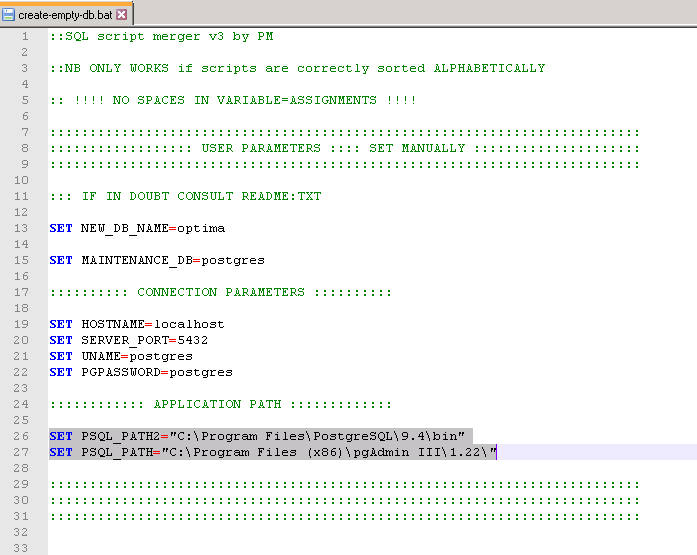Click line number 1 in the margin
This screenshot has height=555, width=697.
[23, 36]
